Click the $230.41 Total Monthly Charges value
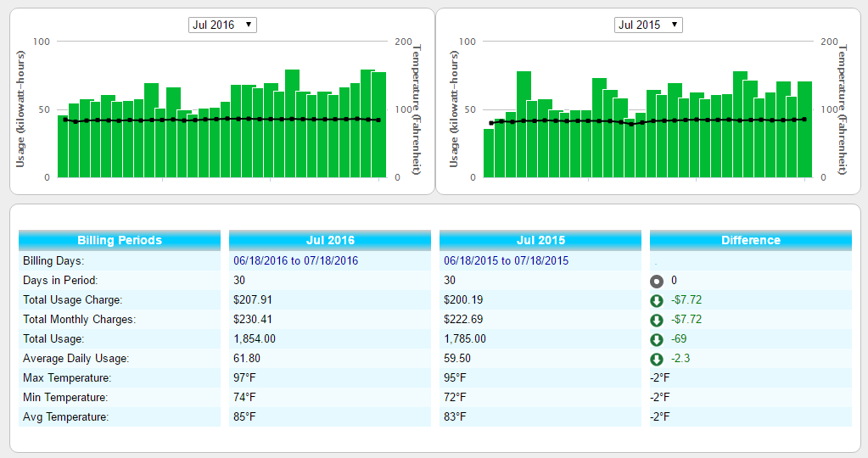The image size is (868, 458). pos(253,319)
